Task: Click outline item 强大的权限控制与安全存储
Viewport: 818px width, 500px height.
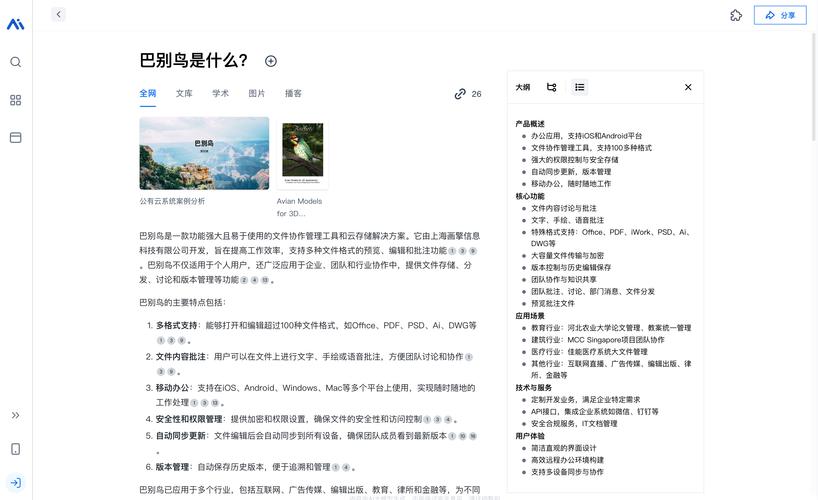Action: (x=575, y=160)
